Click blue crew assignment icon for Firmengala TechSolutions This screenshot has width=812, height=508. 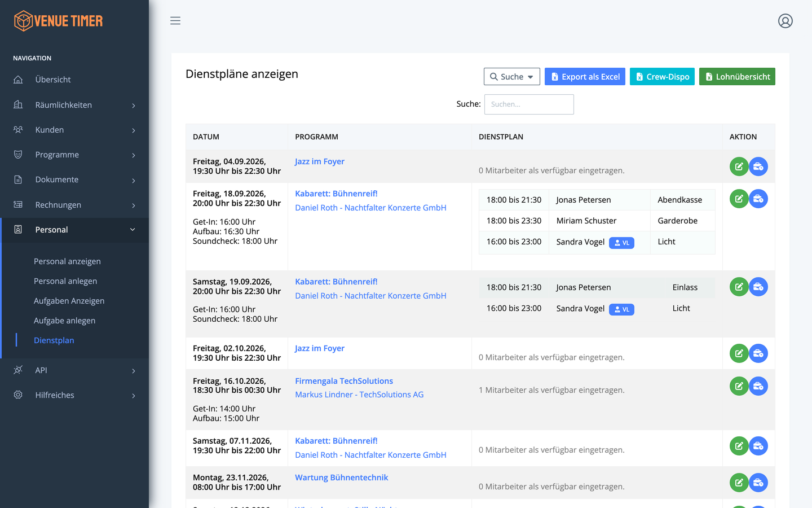coord(758,386)
